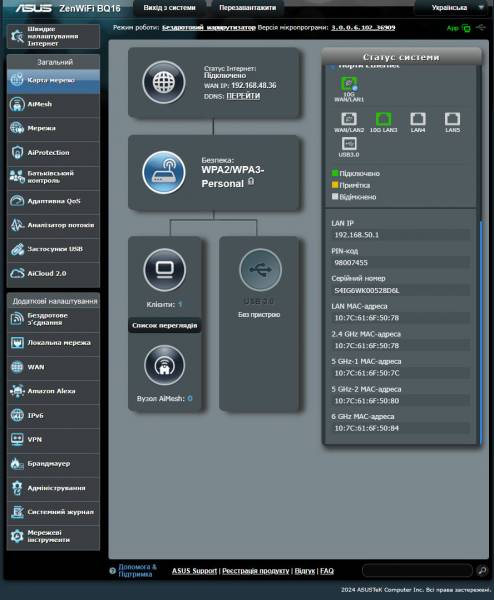Open the Quick Internet Setup wizard icon
The height and width of the screenshot is (600, 494).
pyautogui.click(x=17, y=36)
